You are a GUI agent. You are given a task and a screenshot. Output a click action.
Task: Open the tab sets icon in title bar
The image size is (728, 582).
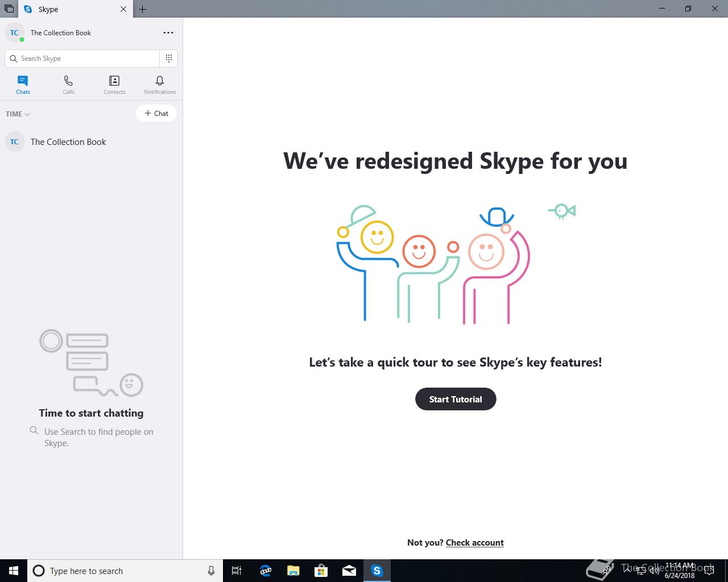tap(9, 9)
